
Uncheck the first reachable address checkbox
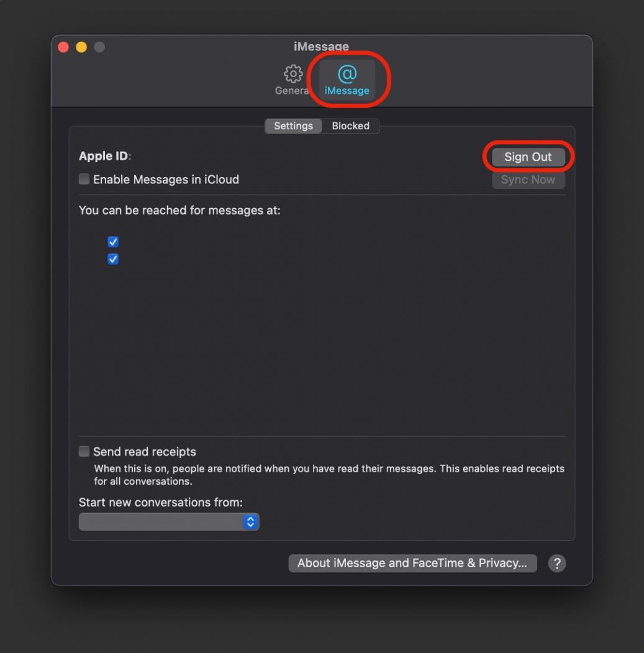(x=112, y=241)
